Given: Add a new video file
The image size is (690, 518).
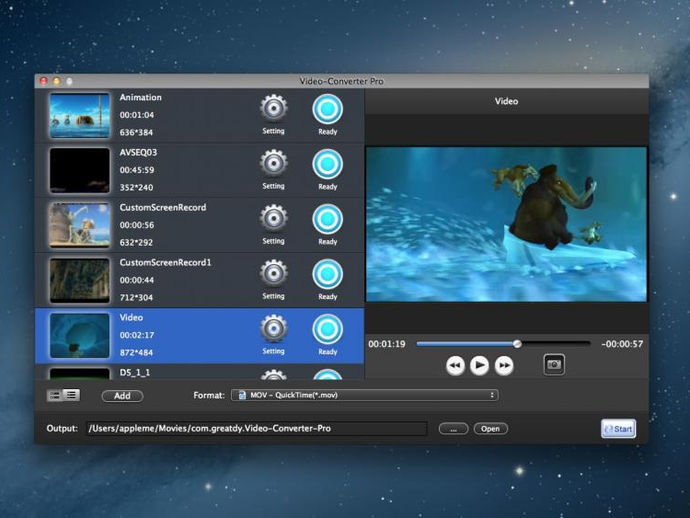Looking at the screenshot, I should pos(122,396).
